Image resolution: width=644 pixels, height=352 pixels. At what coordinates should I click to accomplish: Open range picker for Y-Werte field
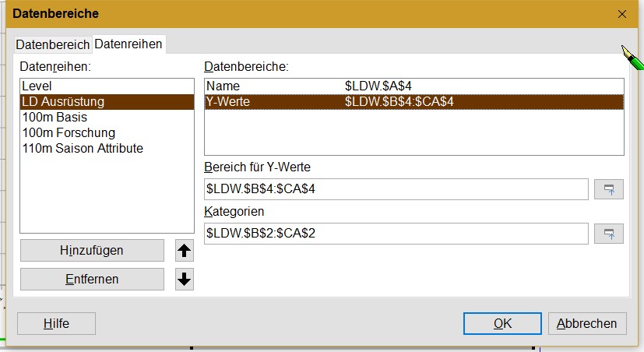609,189
